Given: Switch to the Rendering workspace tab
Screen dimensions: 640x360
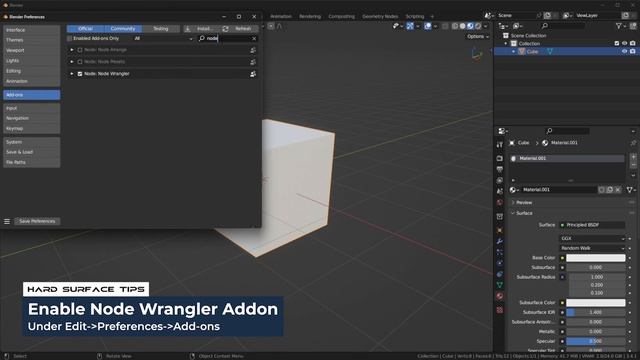Looking at the screenshot, I should point(310,16).
